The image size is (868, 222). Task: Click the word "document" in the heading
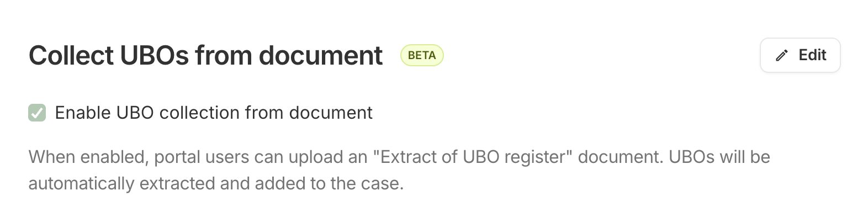[x=320, y=55]
